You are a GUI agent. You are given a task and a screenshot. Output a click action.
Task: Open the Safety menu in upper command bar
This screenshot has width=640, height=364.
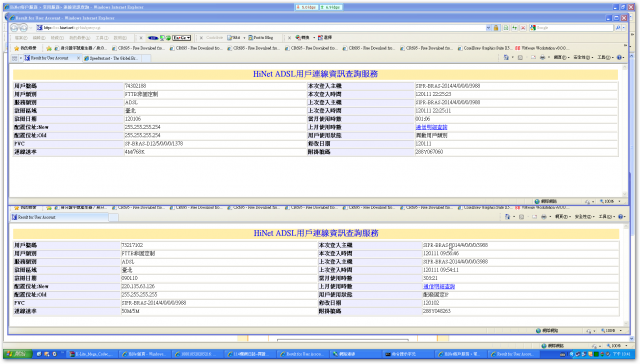point(583,58)
